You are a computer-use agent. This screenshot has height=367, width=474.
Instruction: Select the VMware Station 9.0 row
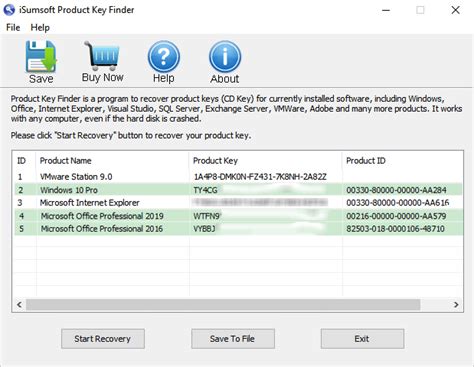pyautogui.click(x=238, y=177)
